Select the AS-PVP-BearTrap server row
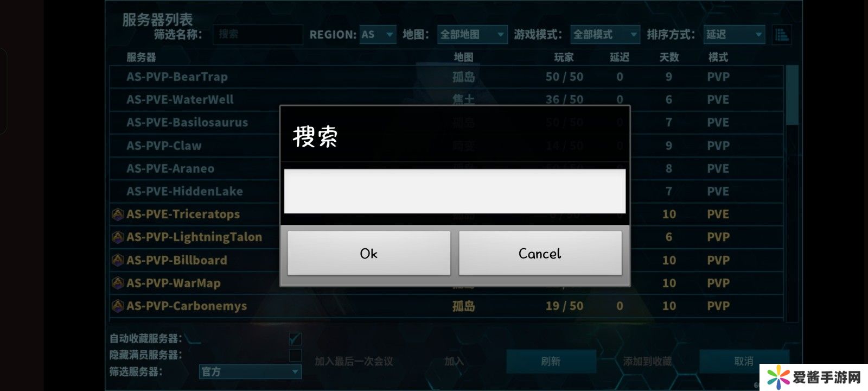The height and width of the screenshot is (391, 868). 446,77
